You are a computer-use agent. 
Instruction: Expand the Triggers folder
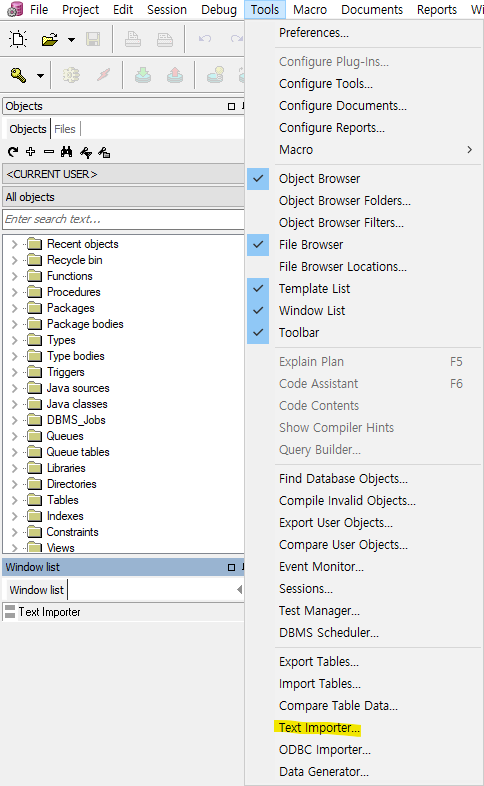click(x=15, y=372)
